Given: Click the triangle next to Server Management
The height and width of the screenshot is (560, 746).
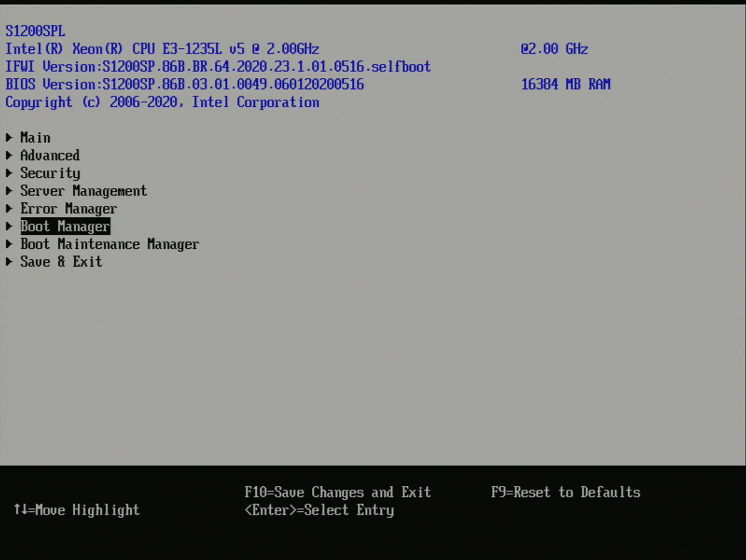Looking at the screenshot, I should pyautogui.click(x=9, y=191).
